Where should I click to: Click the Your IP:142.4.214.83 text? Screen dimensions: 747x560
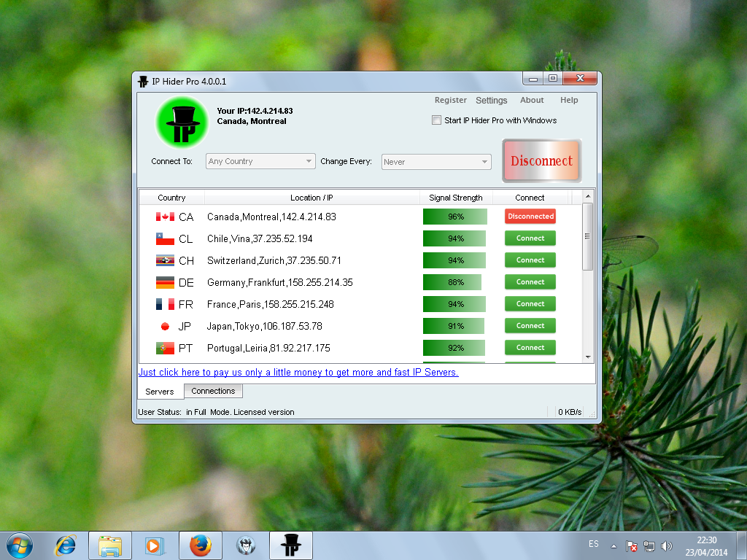pos(255,111)
